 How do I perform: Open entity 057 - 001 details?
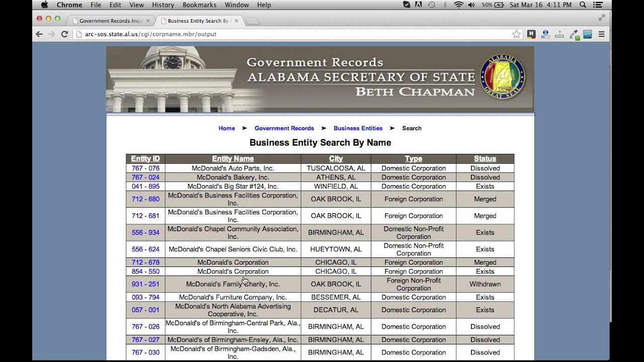(x=145, y=310)
